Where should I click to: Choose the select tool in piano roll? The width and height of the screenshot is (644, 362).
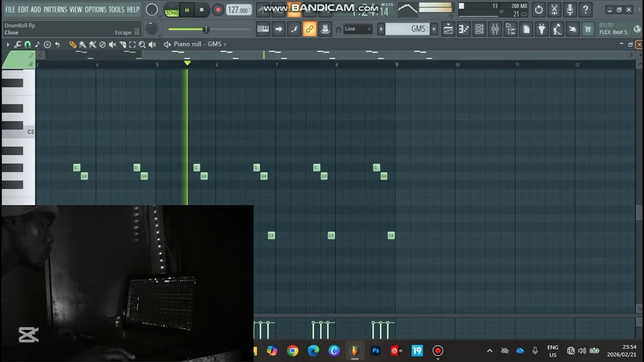click(132, 44)
